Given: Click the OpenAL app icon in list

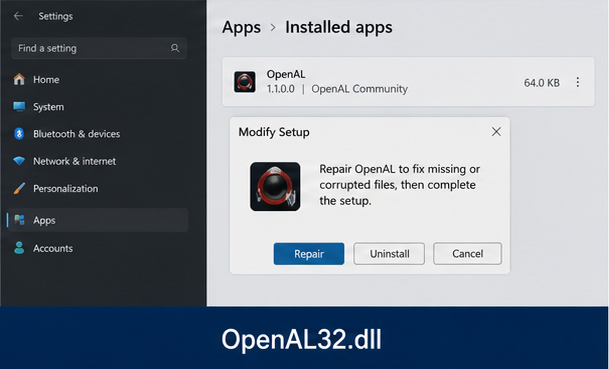Looking at the screenshot, I should [x=245, y=82].
